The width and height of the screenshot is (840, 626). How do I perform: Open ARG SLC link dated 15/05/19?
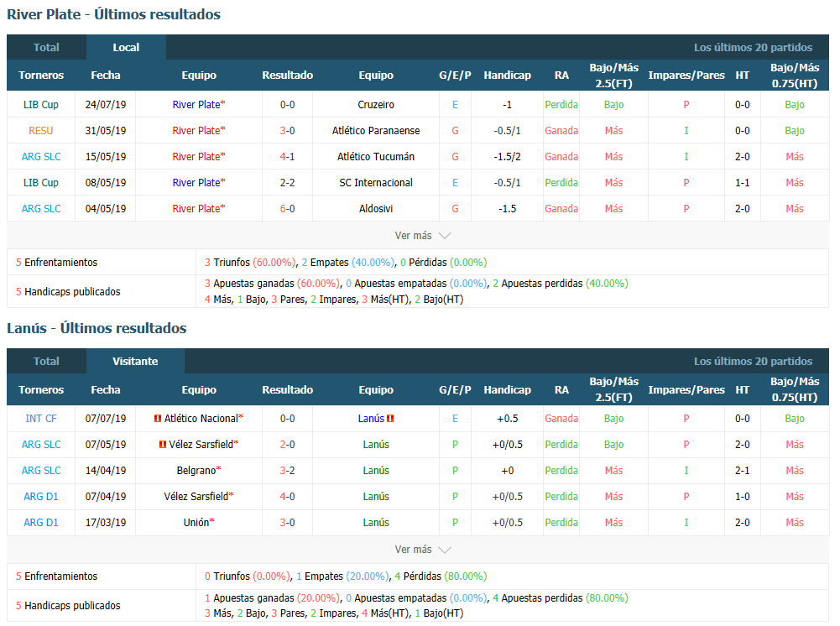[41, 156]
